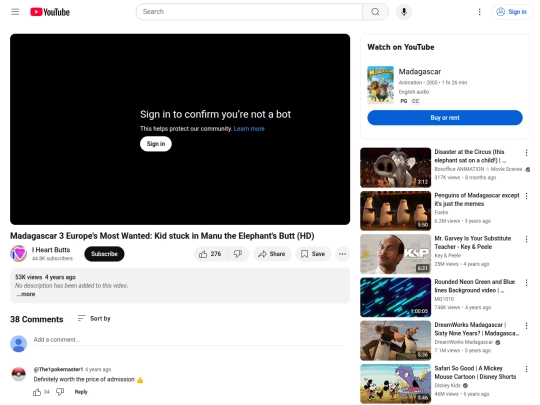
Task: Open the Madagascar movie title
Action: pyautogui.click(x=419, y=72)
